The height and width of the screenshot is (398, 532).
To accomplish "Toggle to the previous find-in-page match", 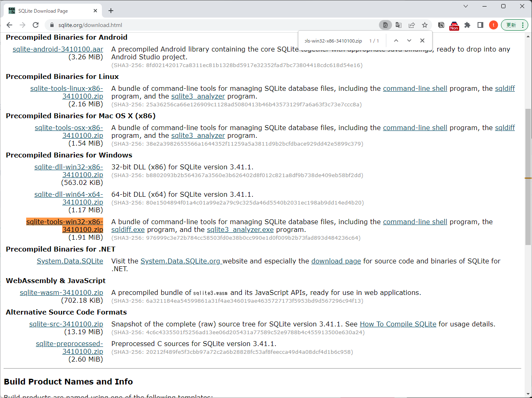I will [x=396, y=40].
